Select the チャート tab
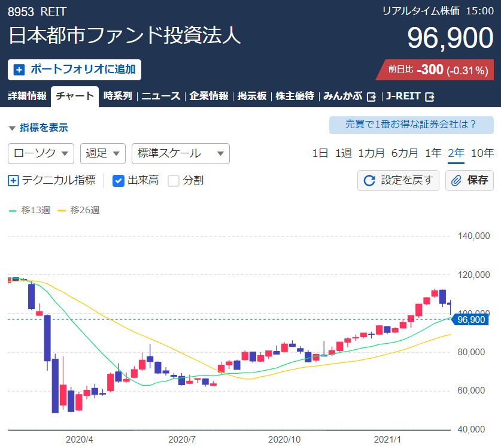The height and width of the screenshot is (448, 501). pyautogui.click(x=75, y=96)
